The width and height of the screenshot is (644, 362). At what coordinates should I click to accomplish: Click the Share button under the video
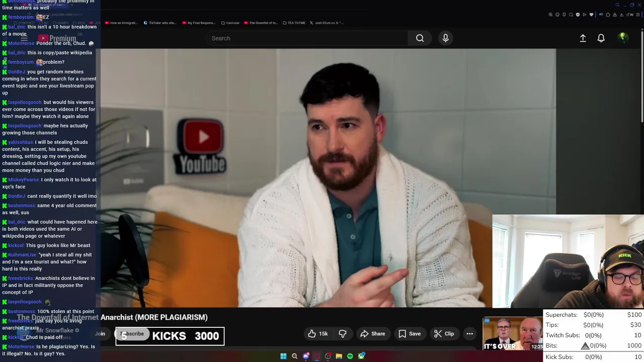pos(373,334)
